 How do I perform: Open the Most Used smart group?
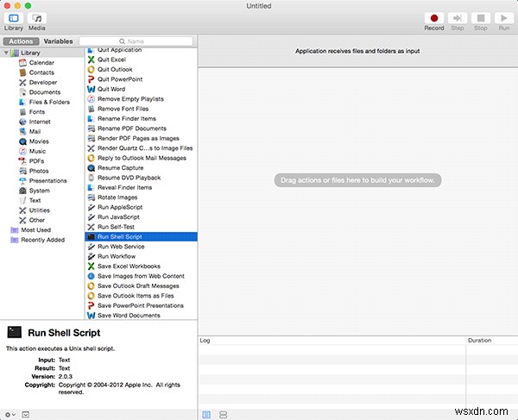35,230
